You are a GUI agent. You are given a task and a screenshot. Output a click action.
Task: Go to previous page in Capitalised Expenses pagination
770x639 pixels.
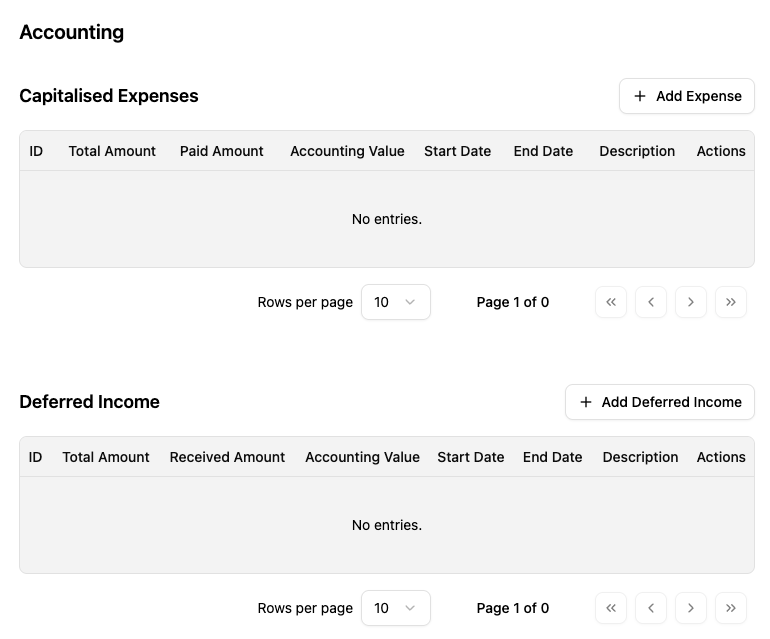[651, 302]
